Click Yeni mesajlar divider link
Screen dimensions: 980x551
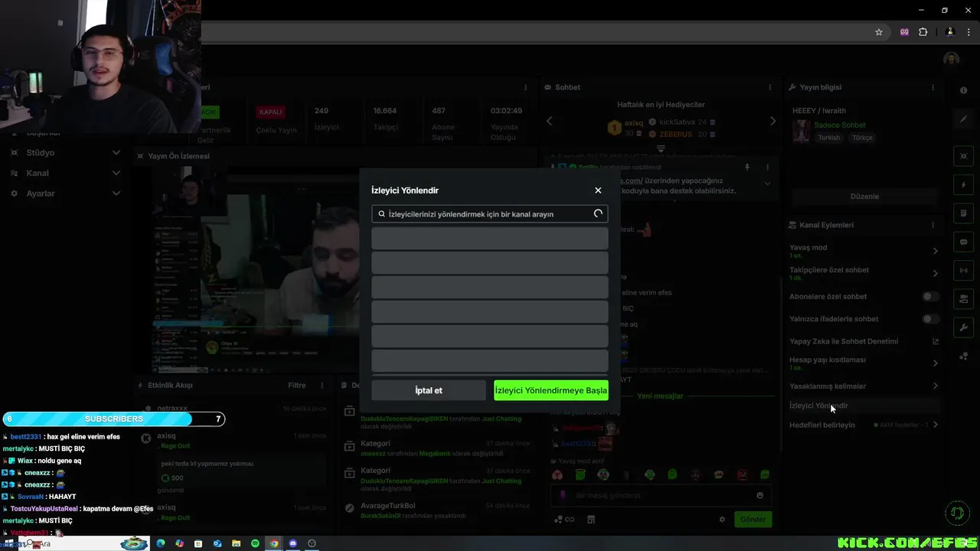pyautogui.click(x=660, y=396)
